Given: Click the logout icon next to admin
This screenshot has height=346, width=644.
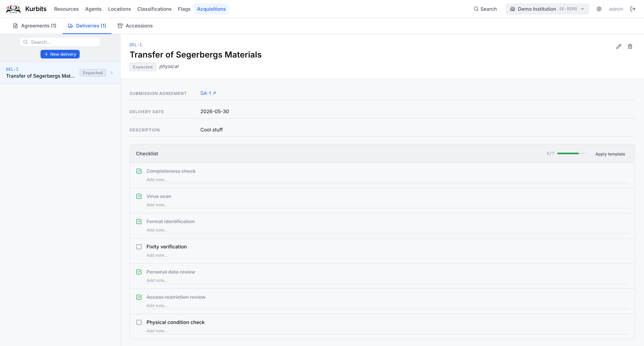Looking at the screenshot, I should tap(633, 9).
